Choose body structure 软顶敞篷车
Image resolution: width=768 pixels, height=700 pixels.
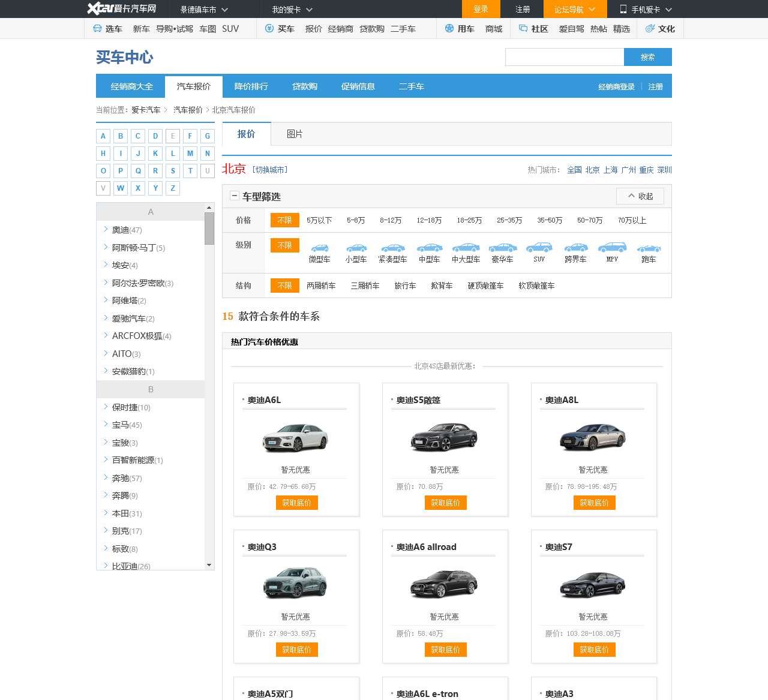tap(536, 286)
